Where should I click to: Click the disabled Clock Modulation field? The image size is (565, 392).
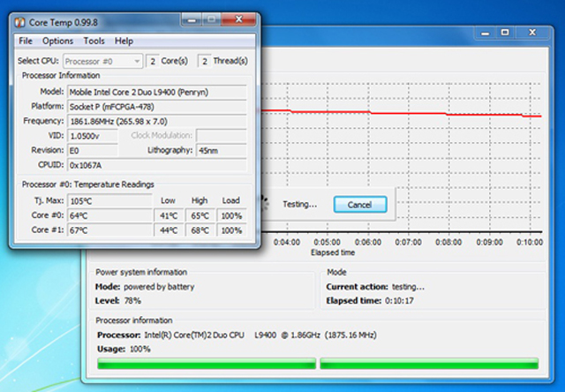tap(222, 136)
